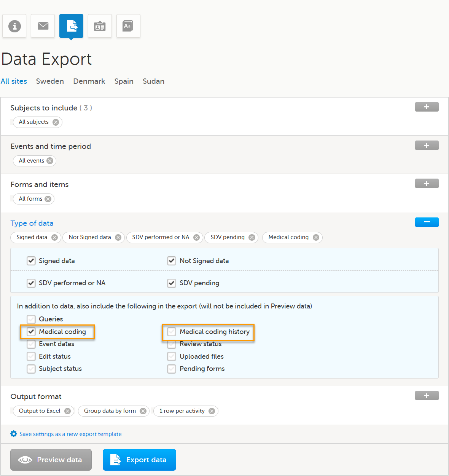The height and width of the screenshot is (476, 449).
Task: Collapse the Type of data section
Action: pos(427,222)
